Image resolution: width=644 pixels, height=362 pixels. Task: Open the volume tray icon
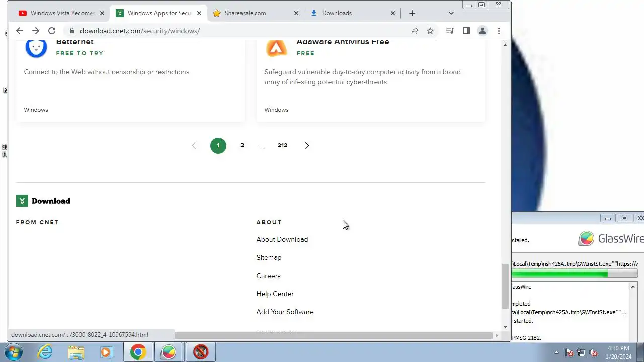[593, 352]
